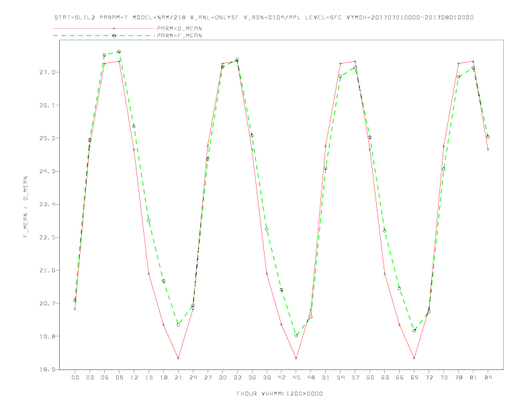This screenshot has height=411, width=532.
Task: Click the 21 forecast hour tick label
Action: pos(178,377)
